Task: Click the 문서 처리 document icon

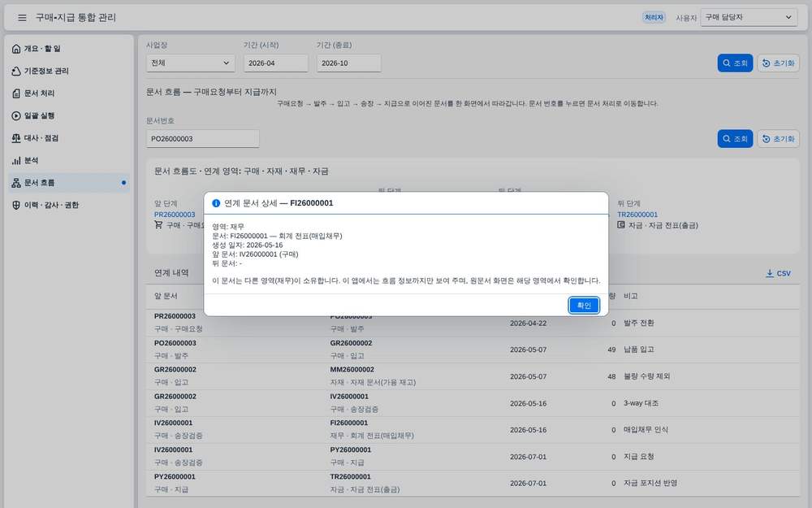Action: [16, 93]
